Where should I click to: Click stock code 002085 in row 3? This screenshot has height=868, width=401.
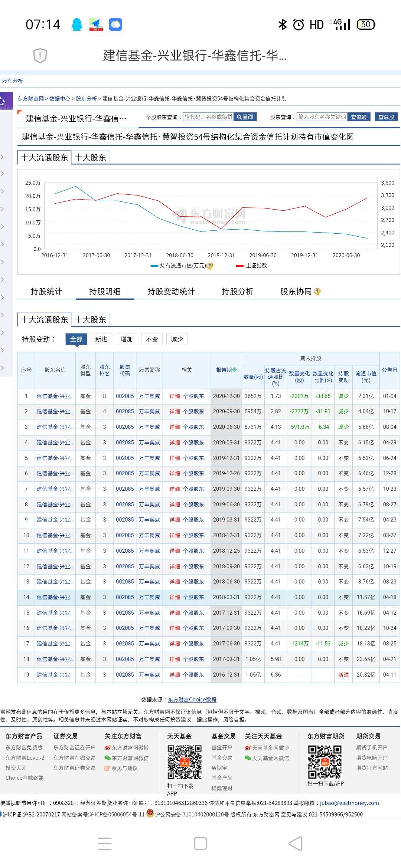pos(125,427)
